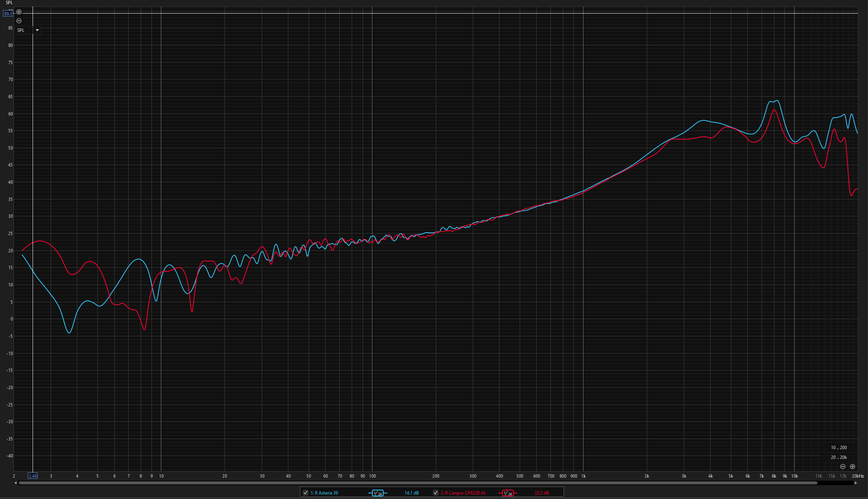
Task: Click the 89.3 SPL cursor value box
Action: pyautogui.click(x=8, y=13)
